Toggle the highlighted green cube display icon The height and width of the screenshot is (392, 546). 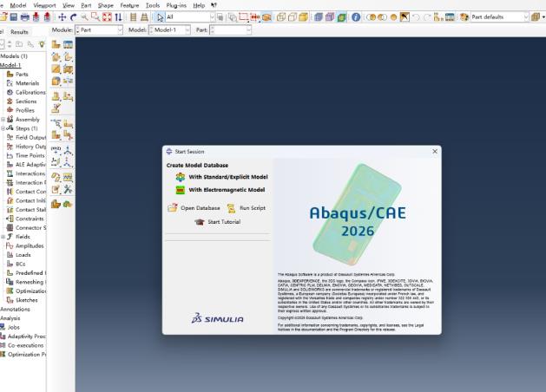341,17
